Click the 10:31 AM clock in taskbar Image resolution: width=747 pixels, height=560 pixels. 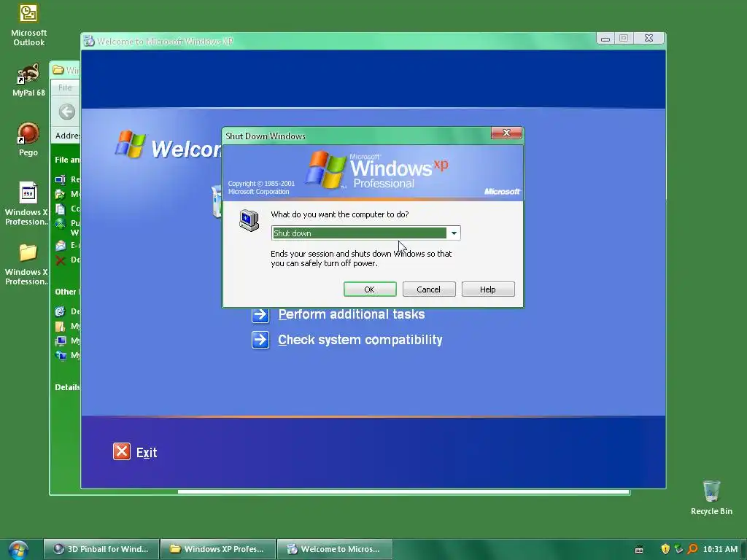[720, 549]
